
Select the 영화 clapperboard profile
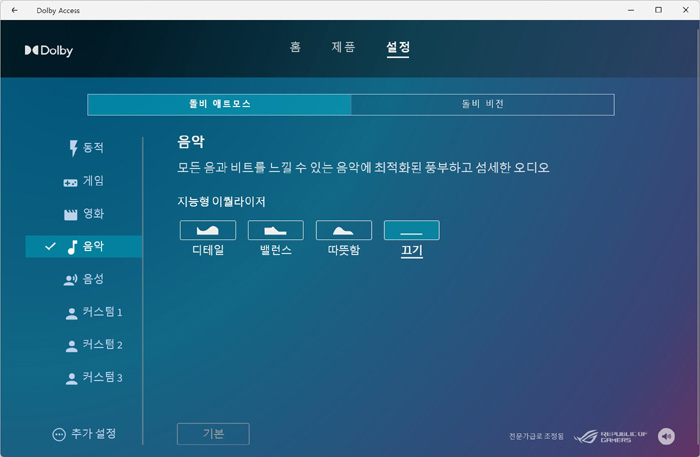coord(84,214)
